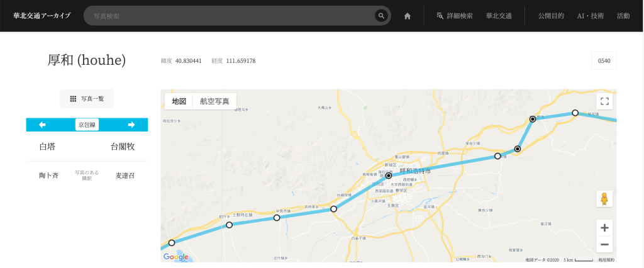The width and height of the screenshot is (644, 268).
Task: Click the right arrow on 京包線 bar
Action: 131,125
